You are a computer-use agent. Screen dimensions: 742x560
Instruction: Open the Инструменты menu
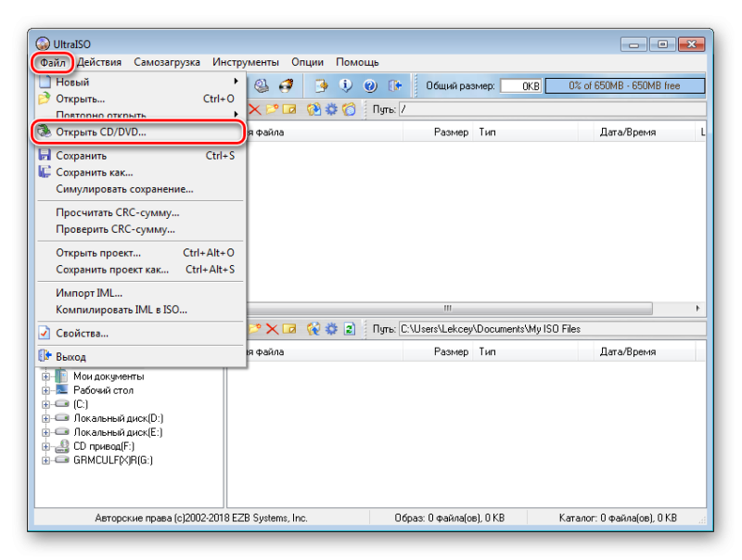pos(246,62)
